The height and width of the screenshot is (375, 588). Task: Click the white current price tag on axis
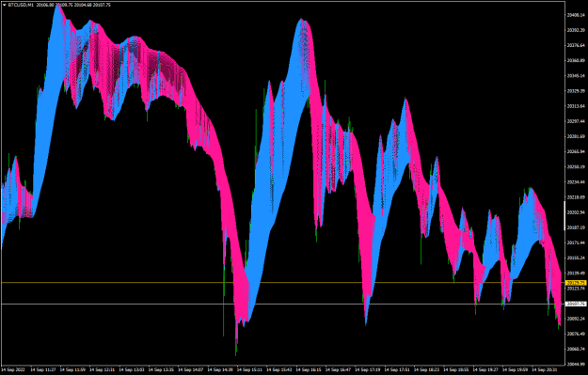(x=576, y=304)
